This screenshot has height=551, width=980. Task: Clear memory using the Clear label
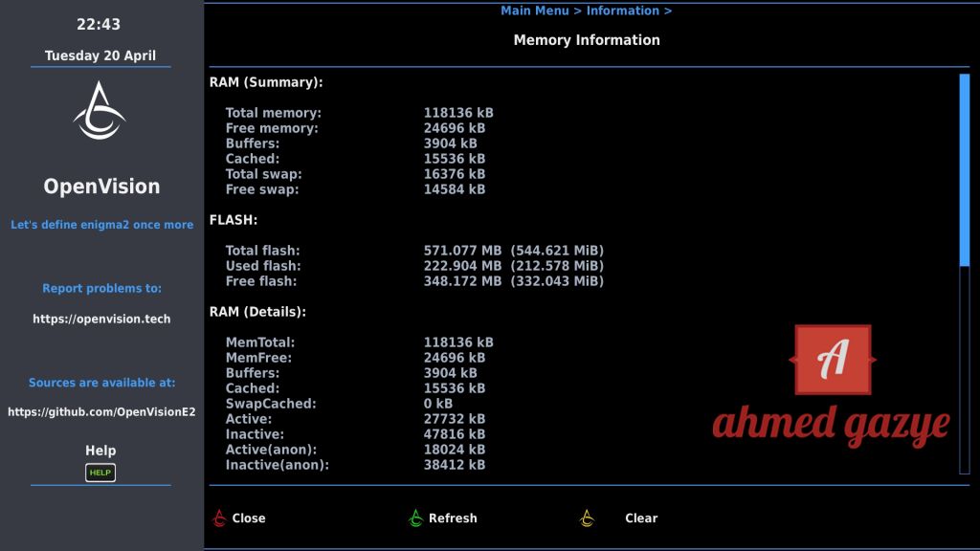641,518
